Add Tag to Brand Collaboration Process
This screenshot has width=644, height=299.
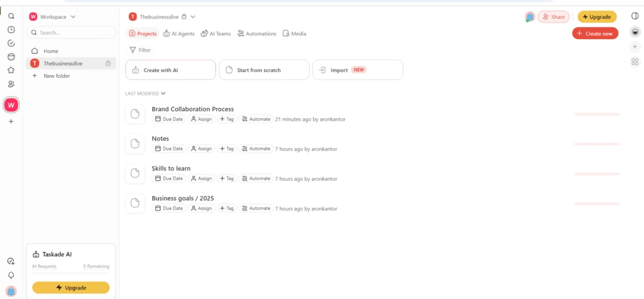[227, 119]
